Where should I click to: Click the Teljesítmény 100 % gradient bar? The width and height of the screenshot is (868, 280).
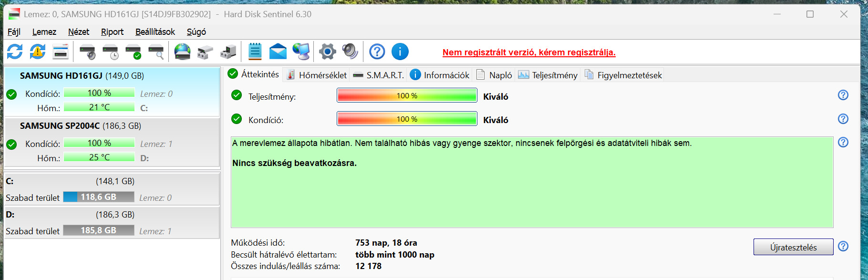pos(407,95)
